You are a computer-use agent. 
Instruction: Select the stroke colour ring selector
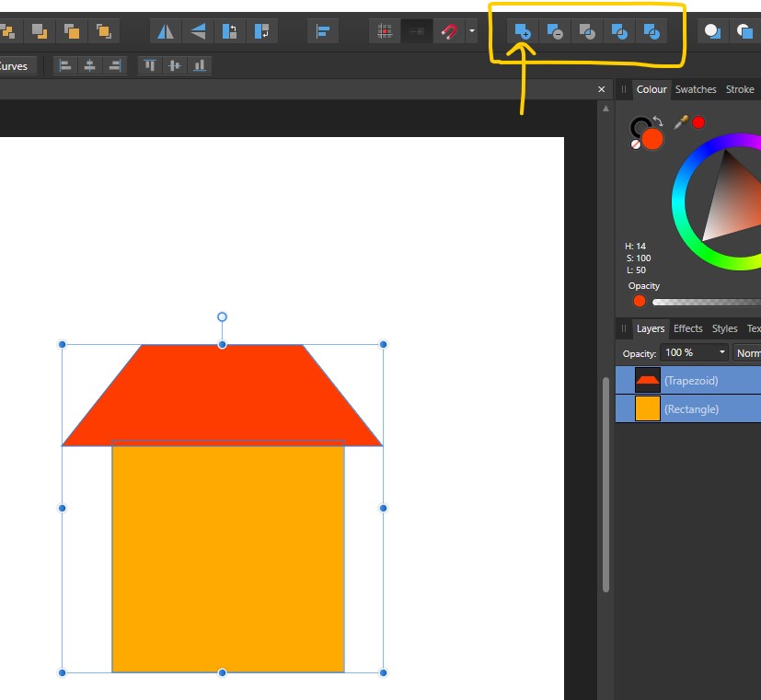[x=639, y=126]
